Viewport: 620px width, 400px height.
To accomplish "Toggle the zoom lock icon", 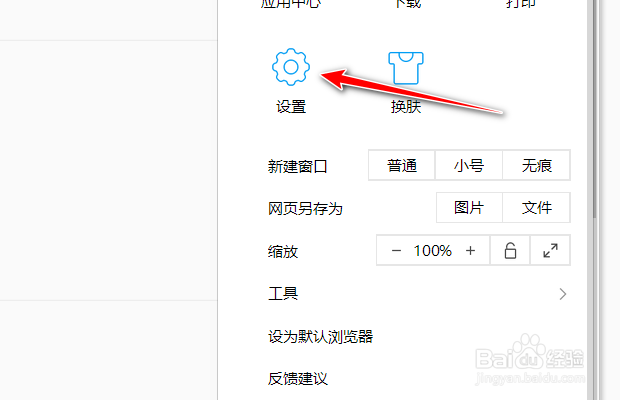I will (x=510, y=251).
